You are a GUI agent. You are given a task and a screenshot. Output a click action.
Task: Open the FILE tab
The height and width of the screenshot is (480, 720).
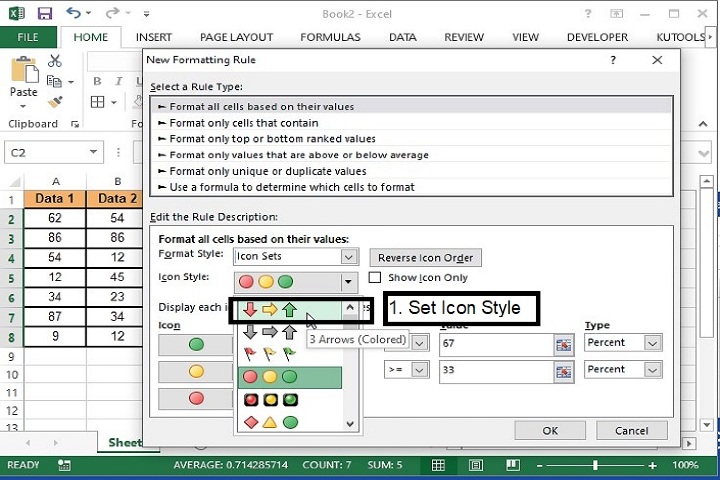[28, 37]
